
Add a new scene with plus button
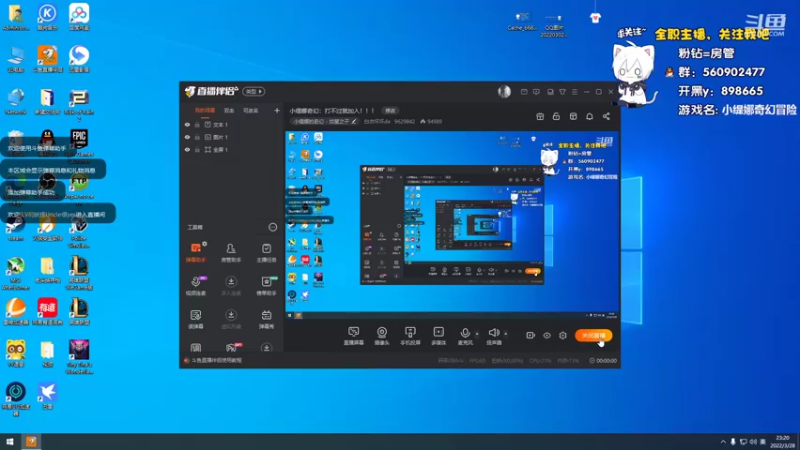tap(277, 110)
